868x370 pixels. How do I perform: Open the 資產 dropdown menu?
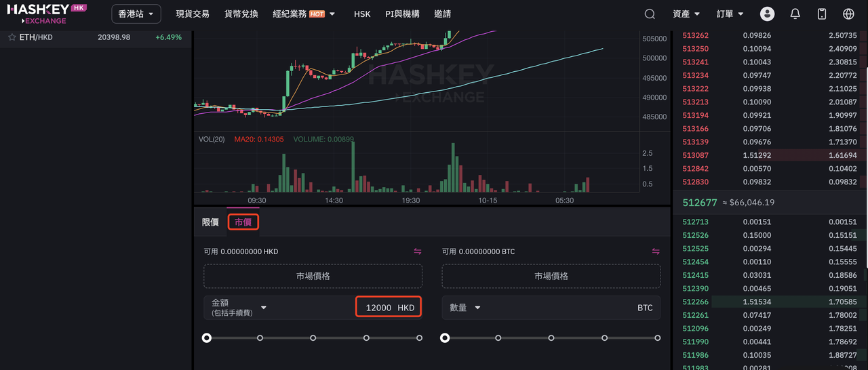(686, 14)
